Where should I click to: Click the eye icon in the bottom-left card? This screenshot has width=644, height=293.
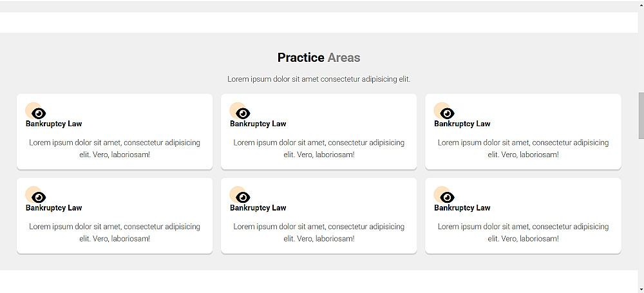pos(39,197)
